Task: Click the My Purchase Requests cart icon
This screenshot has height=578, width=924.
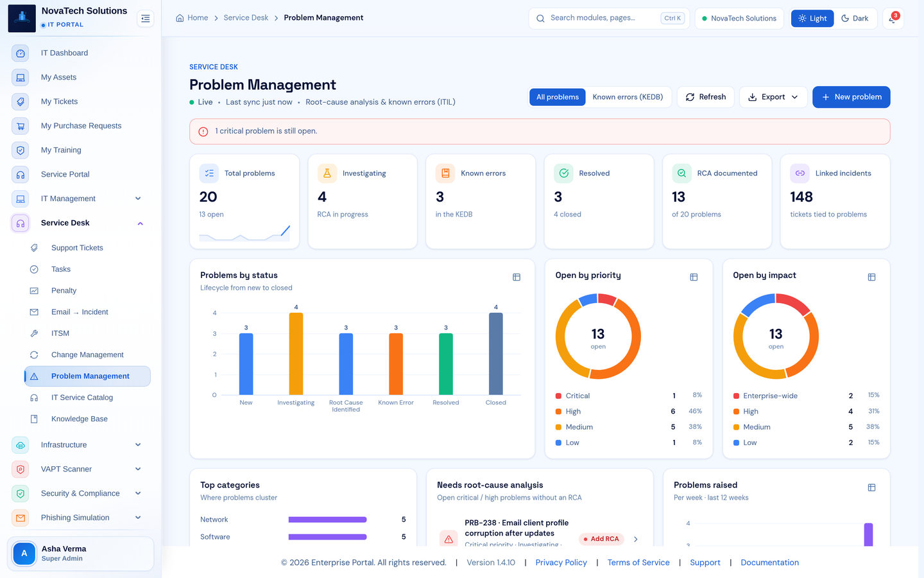Action: point(21,126)
